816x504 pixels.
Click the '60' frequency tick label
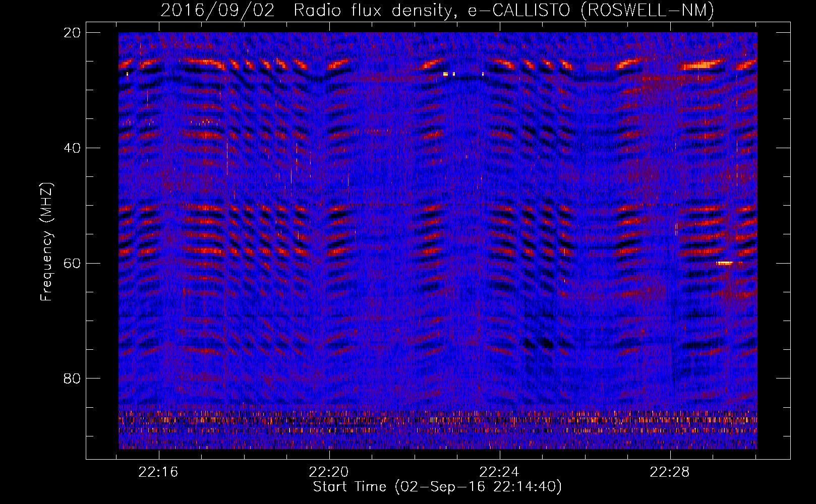pyautogui.click(x=72, y=263)
